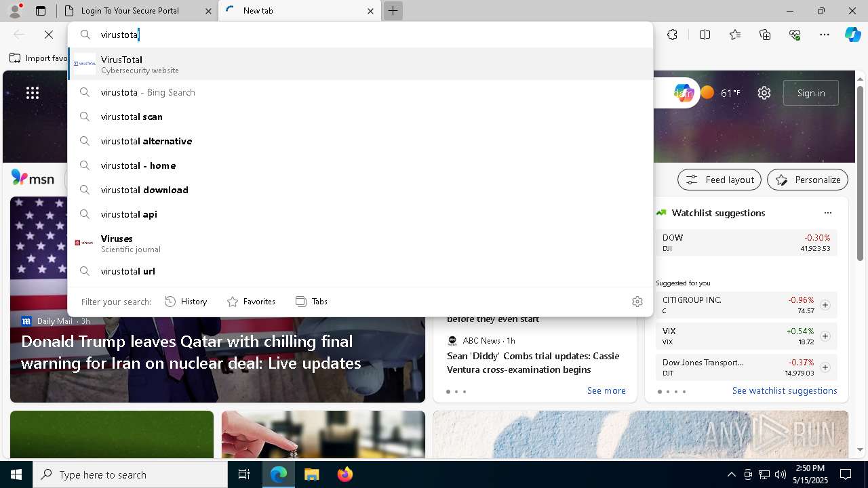868x488 pixels.
Task: Click the taskbar 'Type here to search' box
Action: coord(130,474)
